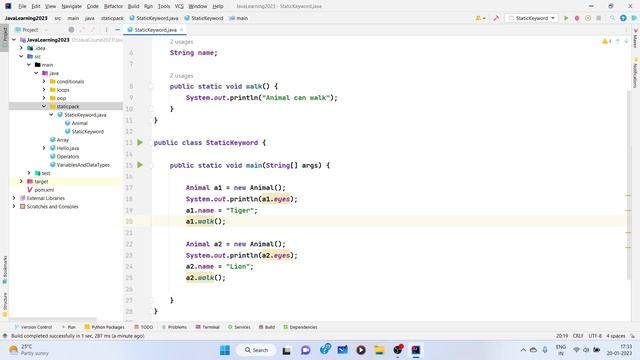640x360 pixels.
Task: Run StaticKeyword with the green Run button
Action: pyautogui.click(x=566, y=18)
